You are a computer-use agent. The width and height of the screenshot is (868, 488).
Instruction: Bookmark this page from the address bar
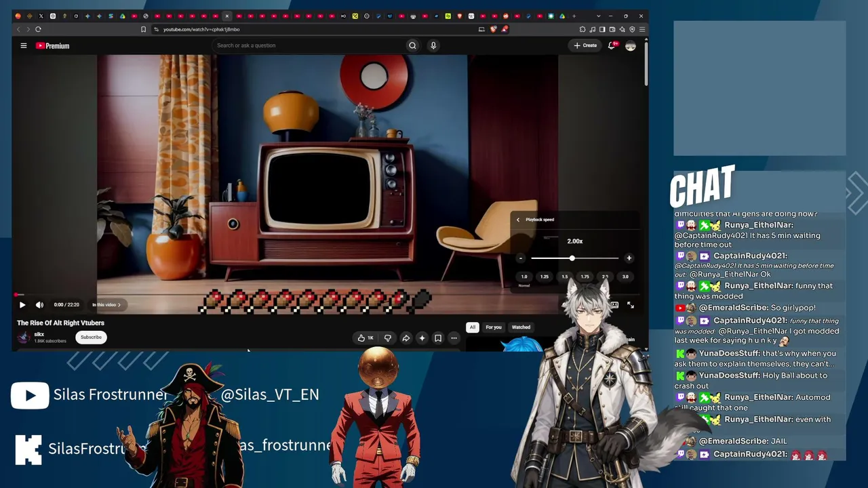click(x=143, y=29)
